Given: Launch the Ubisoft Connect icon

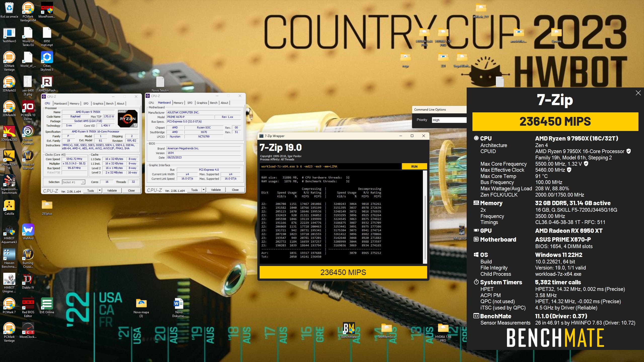Looking at the screenshot, I should pyautogui.click(x=28, y=135).
